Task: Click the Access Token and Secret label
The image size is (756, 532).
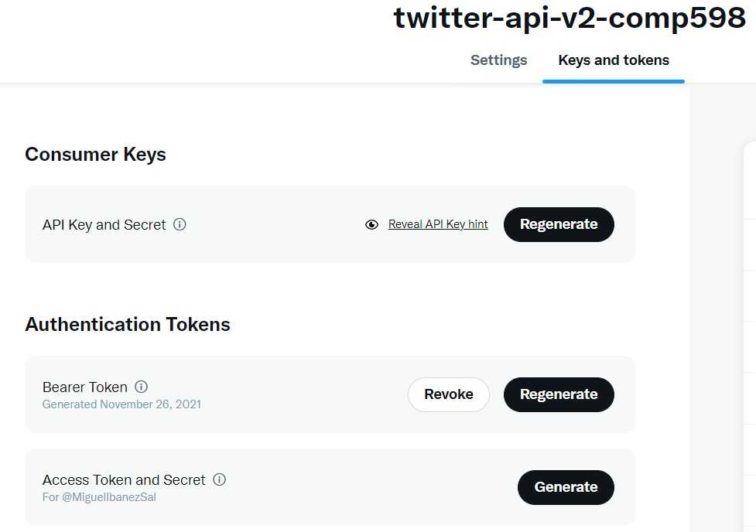Action: click(x=124, y=480)
